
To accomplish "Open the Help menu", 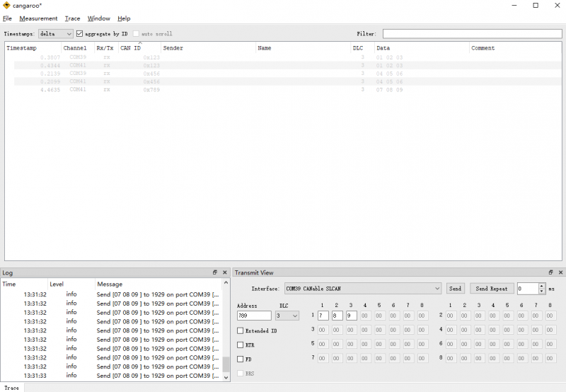I will [x=124, y=18].
